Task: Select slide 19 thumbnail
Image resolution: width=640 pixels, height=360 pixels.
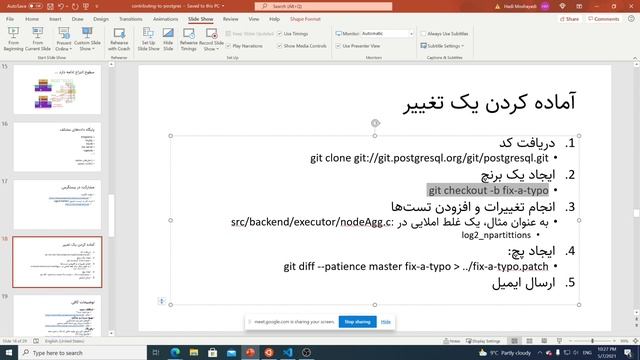Action: 57,316
